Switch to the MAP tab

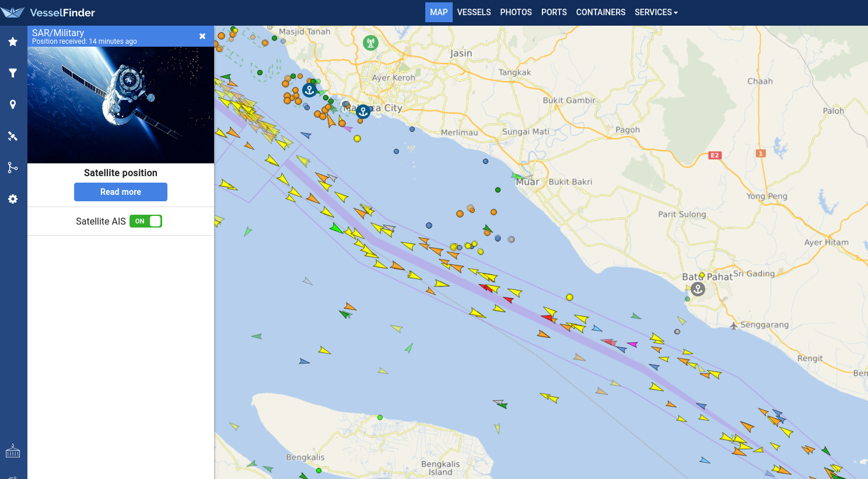[x=439, y=12]
